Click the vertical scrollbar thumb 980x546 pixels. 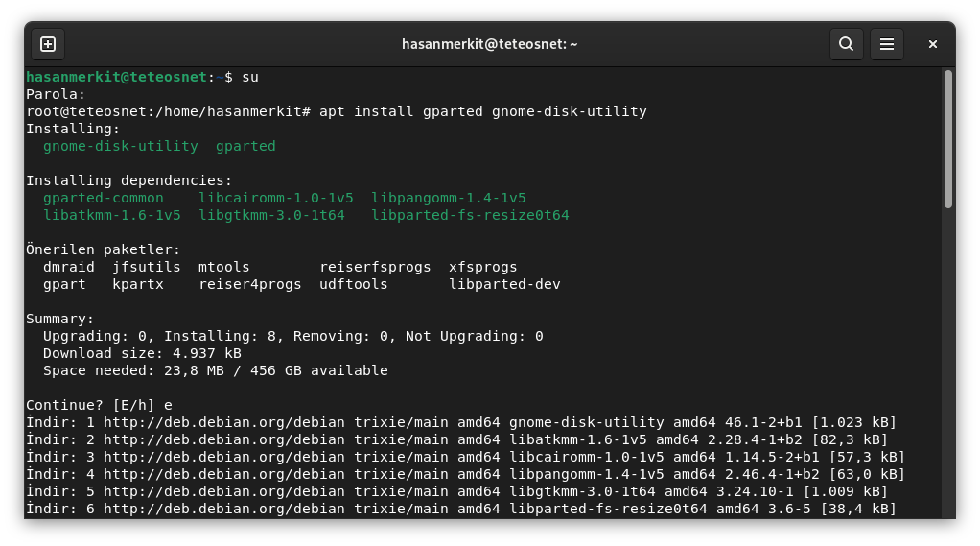point(948,139)
